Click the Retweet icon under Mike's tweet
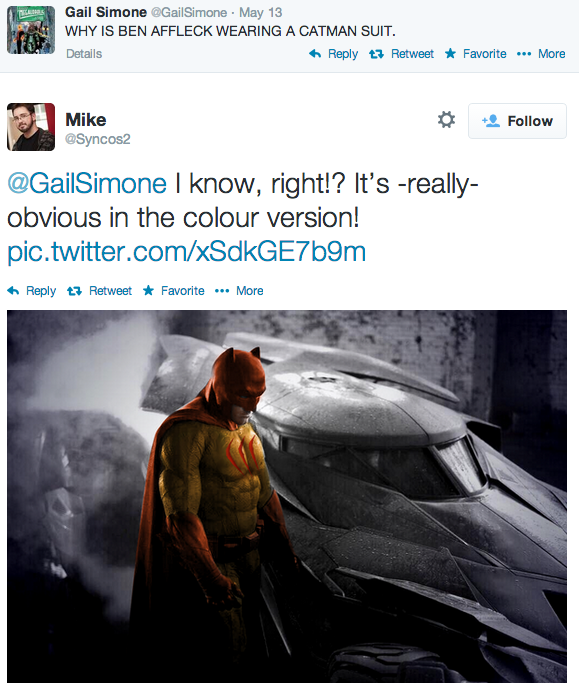 pyautogui.click(x=74, y=291)
